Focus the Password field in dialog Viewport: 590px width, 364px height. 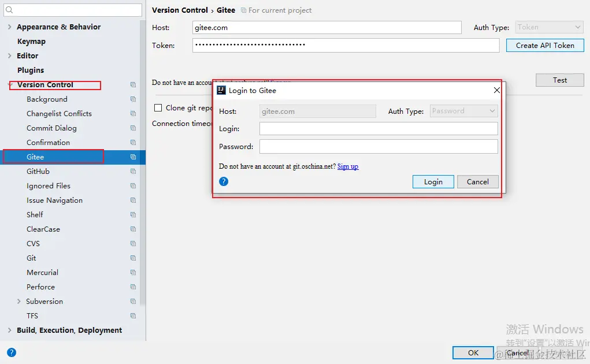pyautogui.click(x=379, y=147)
